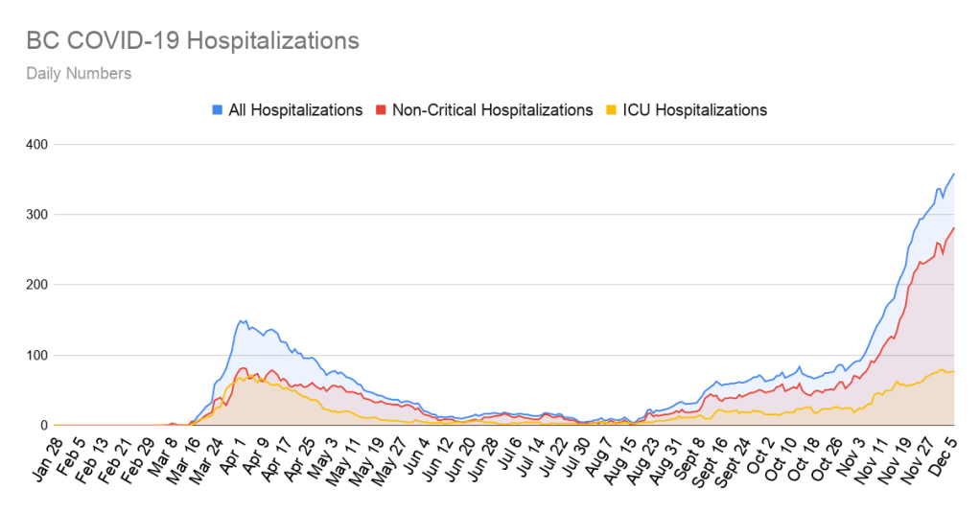
Task: Click the Apr 1 x-axis date label
Action: coord(228,455)
